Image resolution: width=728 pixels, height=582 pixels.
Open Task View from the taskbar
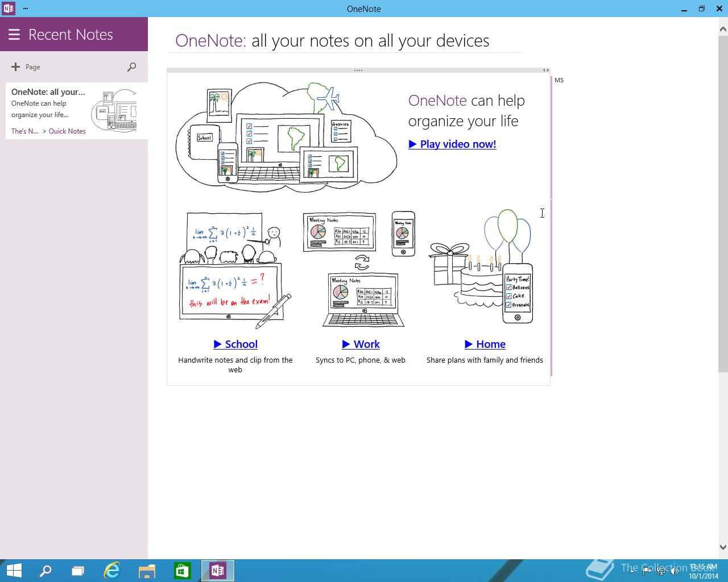click(77, 571)
